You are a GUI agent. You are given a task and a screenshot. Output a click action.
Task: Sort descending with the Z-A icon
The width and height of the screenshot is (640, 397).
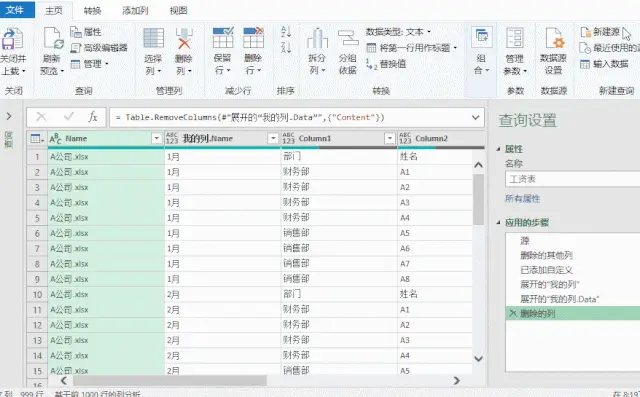click(286, 47)
